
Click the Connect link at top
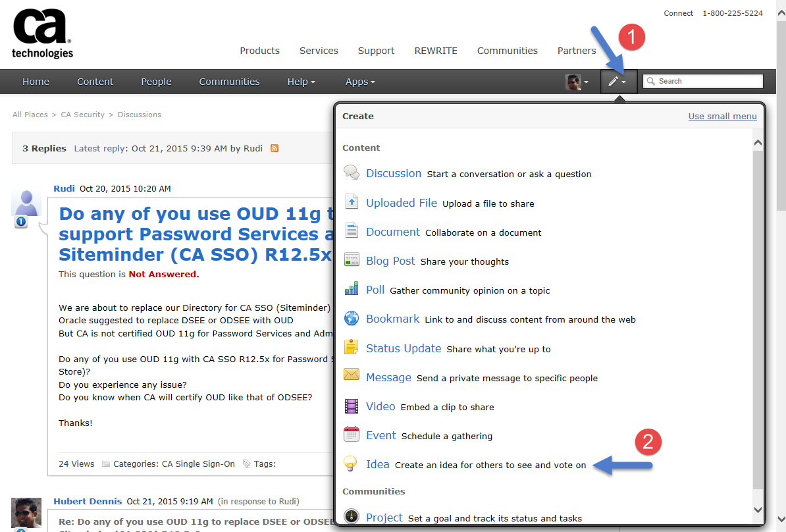point(679,13)
